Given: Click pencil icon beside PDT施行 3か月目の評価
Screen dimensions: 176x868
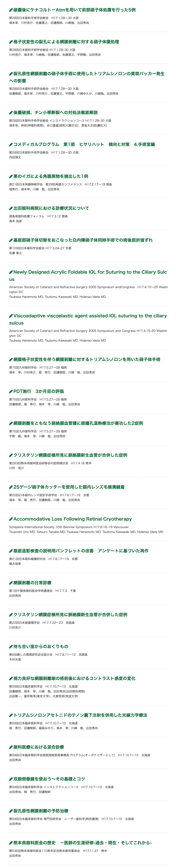Looking at the screenshot, I should (11, 391).
